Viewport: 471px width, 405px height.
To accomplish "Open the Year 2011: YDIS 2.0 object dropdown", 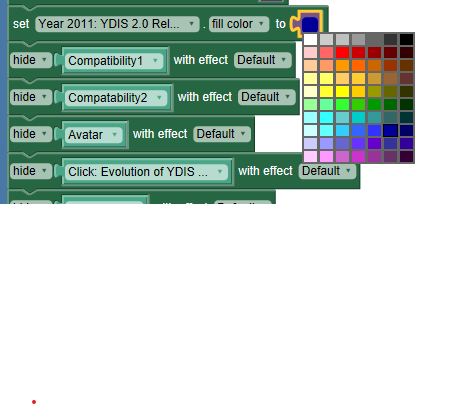I will click(x=117, y=24).
